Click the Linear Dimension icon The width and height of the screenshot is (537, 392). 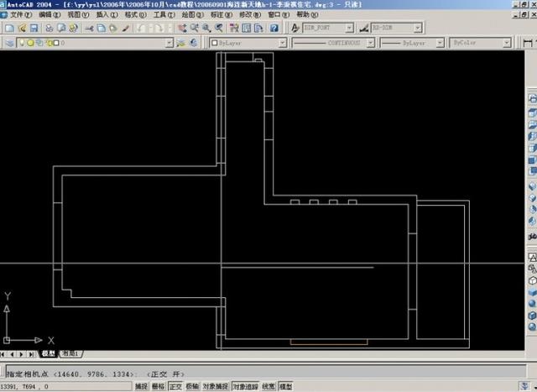[528, 43]
